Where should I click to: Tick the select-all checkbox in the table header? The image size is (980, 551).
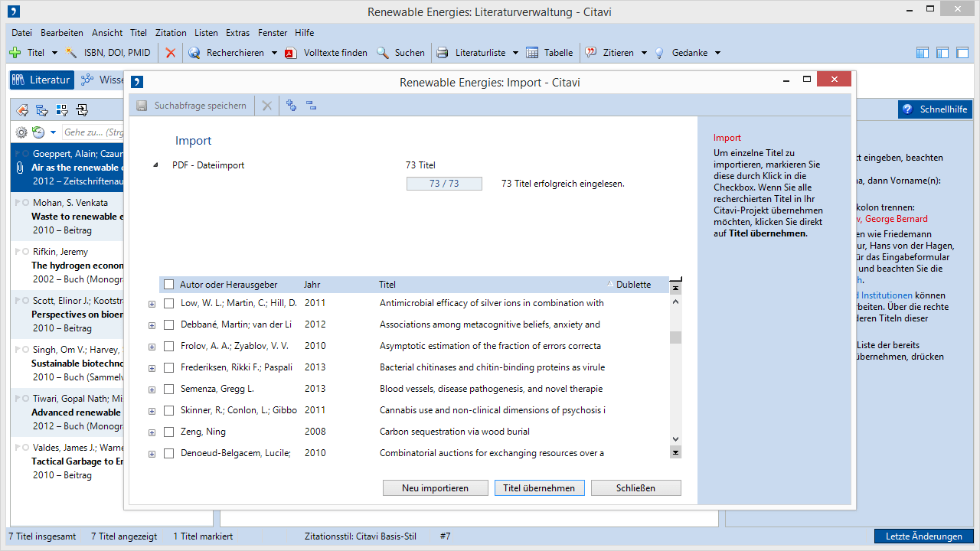click(169, 285)
